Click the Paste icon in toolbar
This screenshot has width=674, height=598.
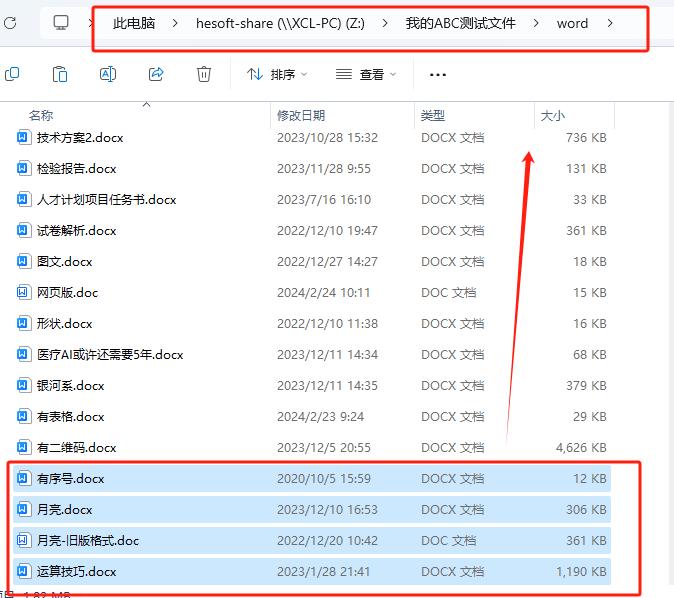[60, 74]
